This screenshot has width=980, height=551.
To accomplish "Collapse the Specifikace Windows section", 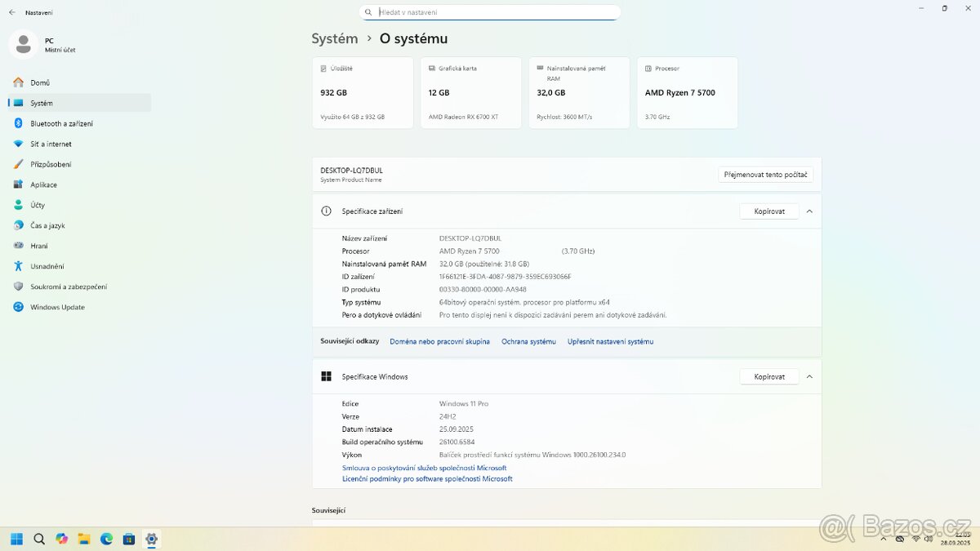I will coord(809,376).
